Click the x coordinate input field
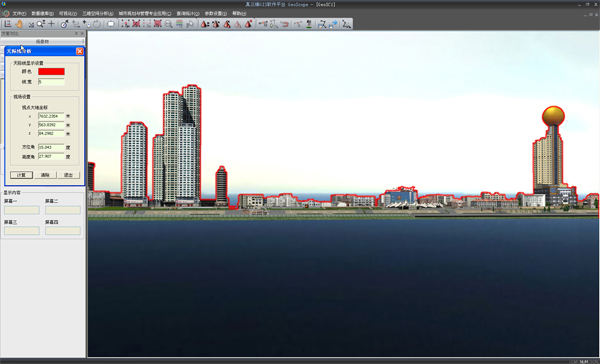Viewport: 600px width, 364px height. click(51, 116)
